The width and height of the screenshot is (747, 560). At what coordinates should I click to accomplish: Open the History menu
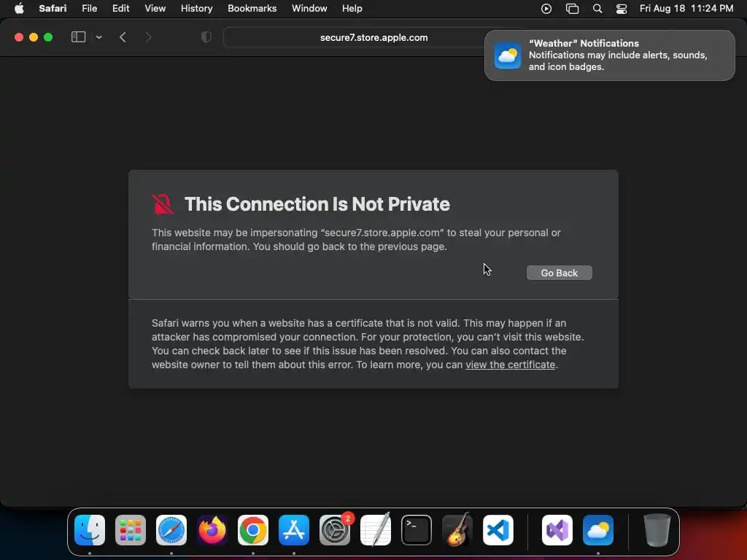(196, 9)
